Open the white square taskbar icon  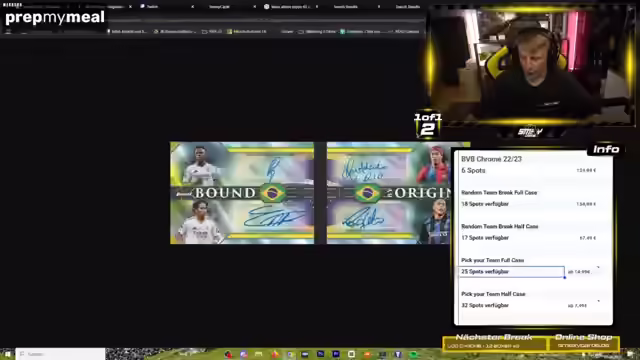351,354
